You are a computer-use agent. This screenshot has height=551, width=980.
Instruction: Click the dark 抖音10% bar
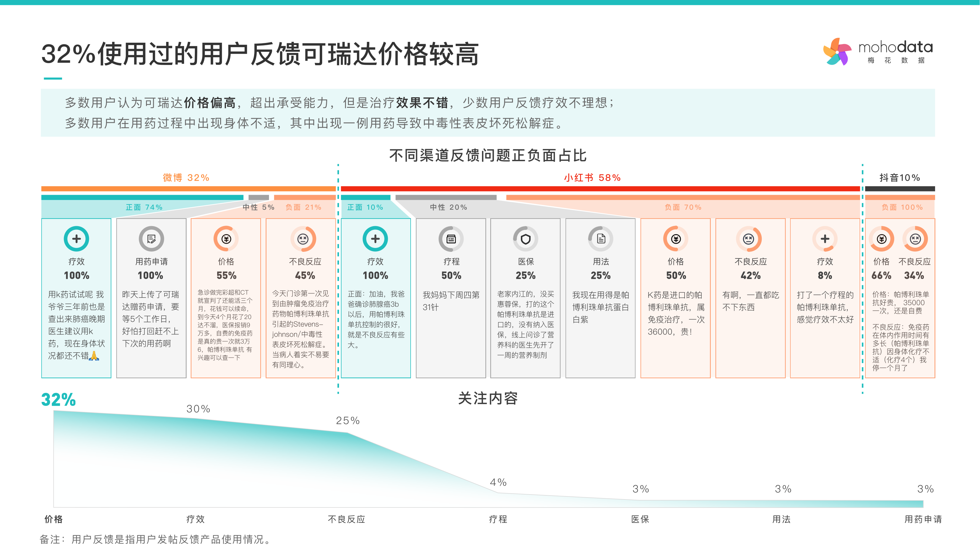point(900,189)
